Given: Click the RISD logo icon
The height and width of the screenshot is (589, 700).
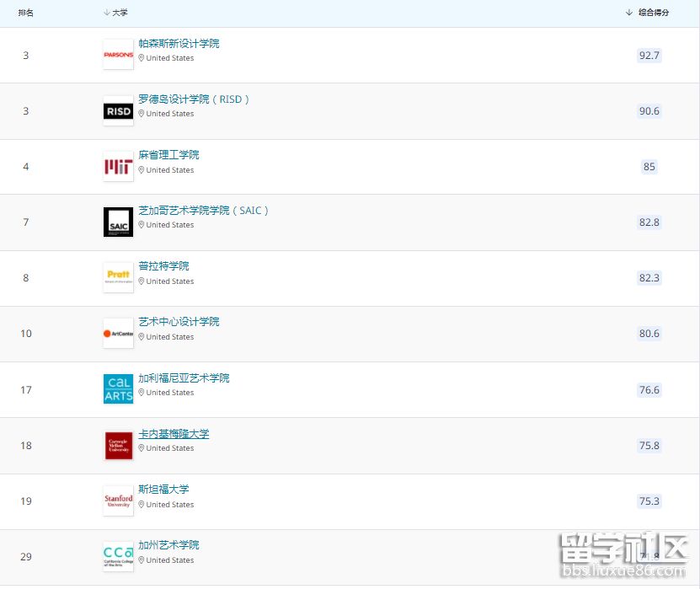Looking at the screenshot, I should pyautogui.click(x=118, y=110).
